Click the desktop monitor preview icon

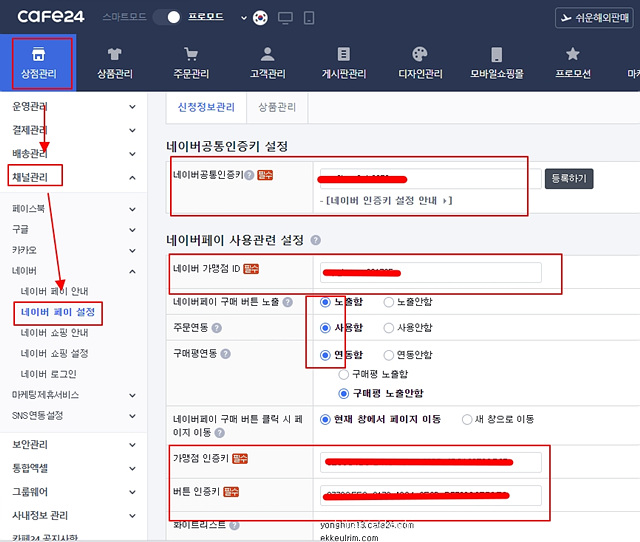point(285,18)
